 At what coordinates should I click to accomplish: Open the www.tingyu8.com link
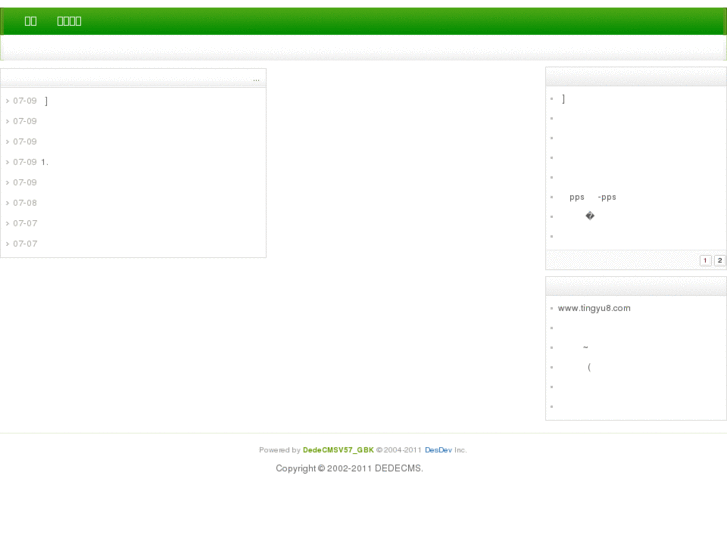pyautogui.click(x=594, y=308)
